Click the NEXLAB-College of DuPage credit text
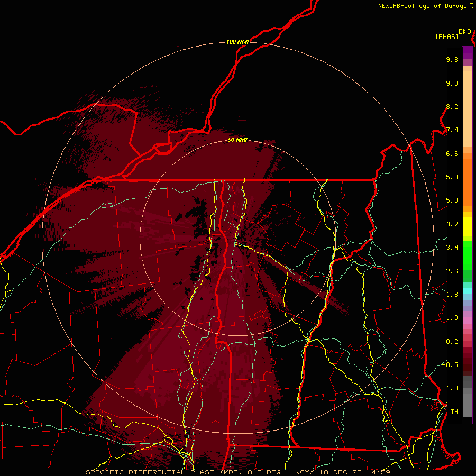476x476 pixels. (422, 6)
